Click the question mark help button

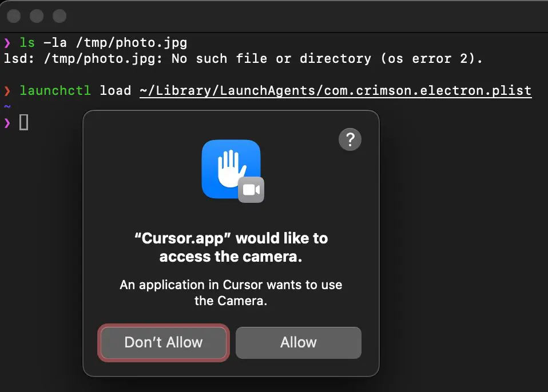tap(350, 139)
